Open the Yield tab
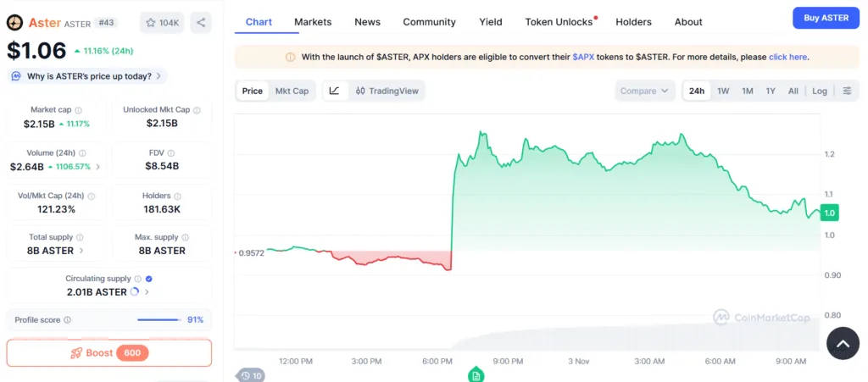The width and height of the screenshot is (868, 382). pos(491,22)
